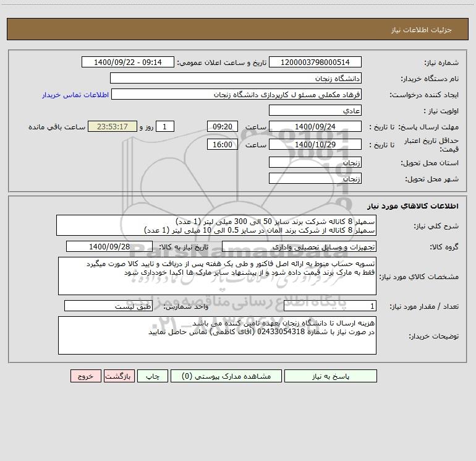Click the announcement date field 1400/09/22 - 09:14
The image size is (476, 461).
(x=128, y=62)
